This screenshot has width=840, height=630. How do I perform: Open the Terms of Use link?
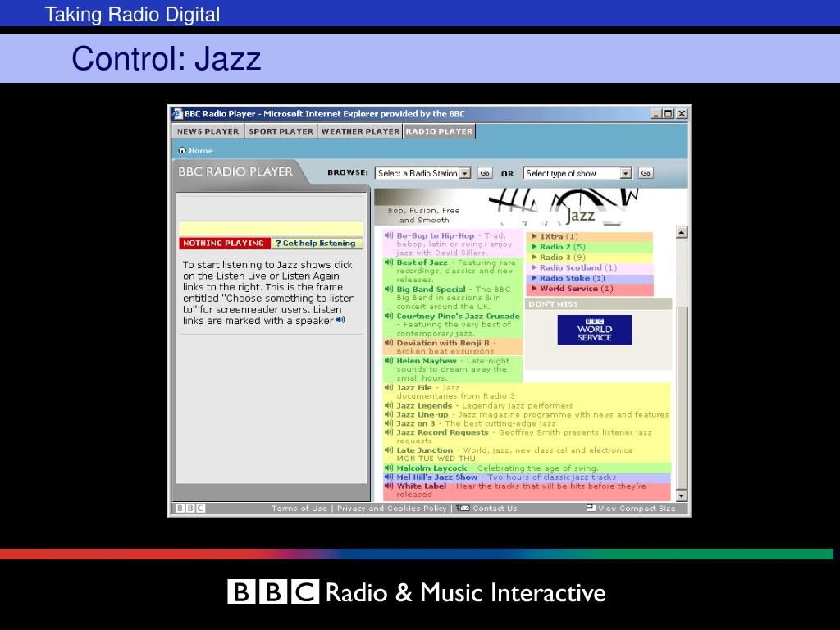point(299,509)
